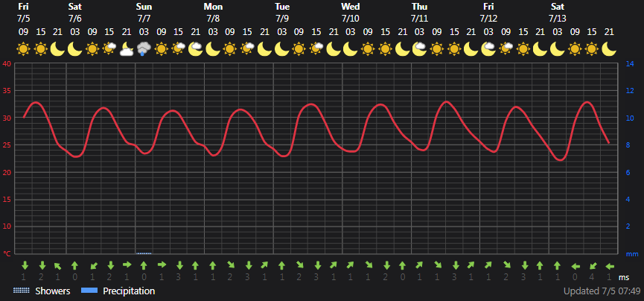The image size is (644, 301).
Task: Select the "Sat 7/6" day header
Action: tap(74, 13)
